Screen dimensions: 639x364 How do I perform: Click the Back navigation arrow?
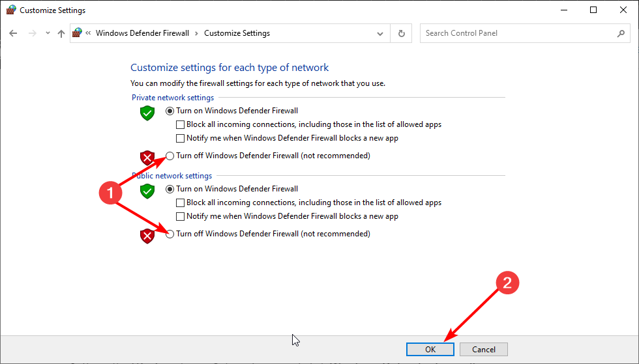click(13, 33)
